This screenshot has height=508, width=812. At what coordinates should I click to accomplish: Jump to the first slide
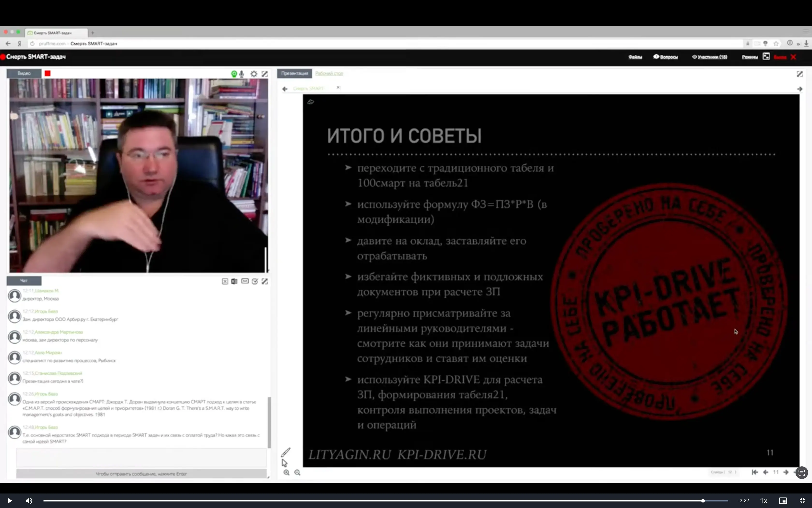755,472
